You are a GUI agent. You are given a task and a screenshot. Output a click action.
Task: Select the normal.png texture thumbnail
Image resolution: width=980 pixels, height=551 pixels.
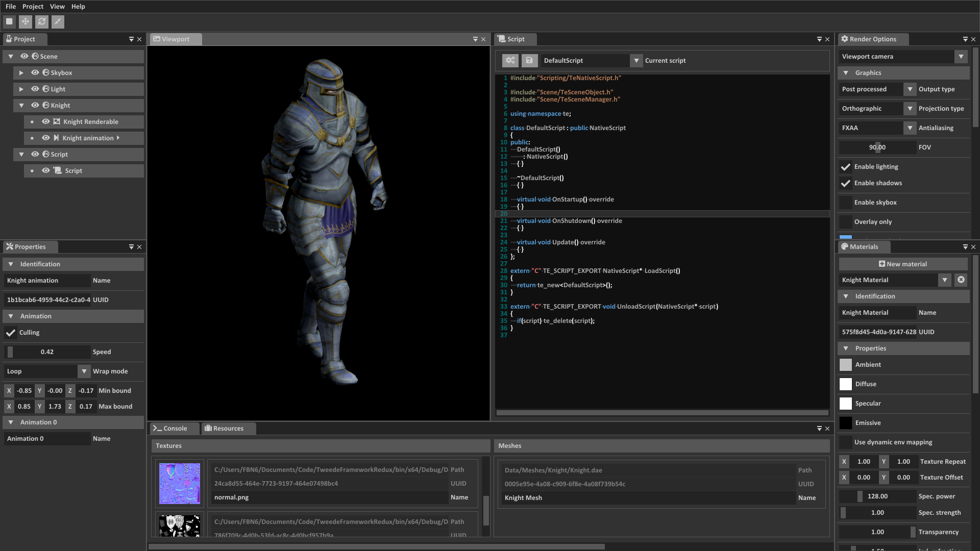click(x=180, y=483)
